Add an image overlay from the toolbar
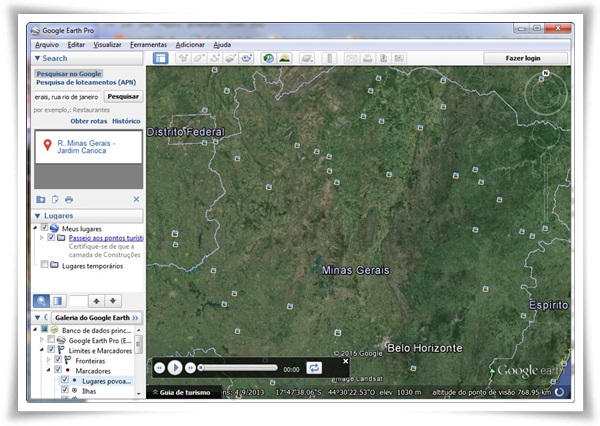The width and height of the screenshot is (600, 426). click(231, 58)
